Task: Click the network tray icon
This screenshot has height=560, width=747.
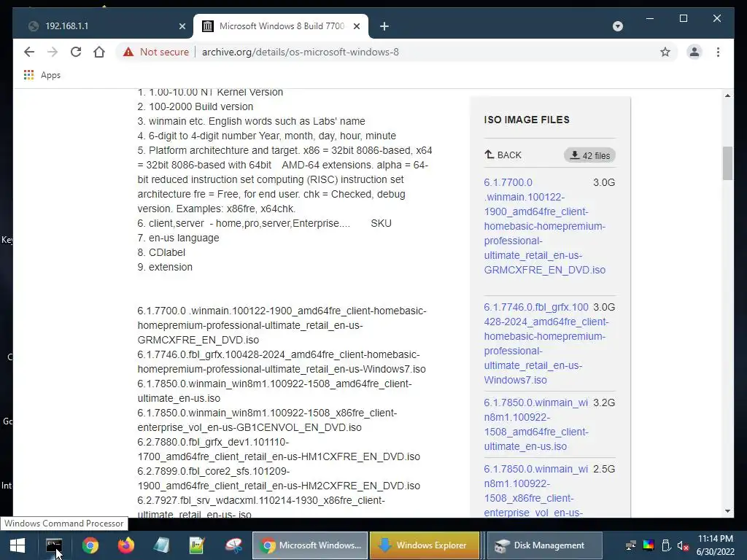Action: (631, 545)
